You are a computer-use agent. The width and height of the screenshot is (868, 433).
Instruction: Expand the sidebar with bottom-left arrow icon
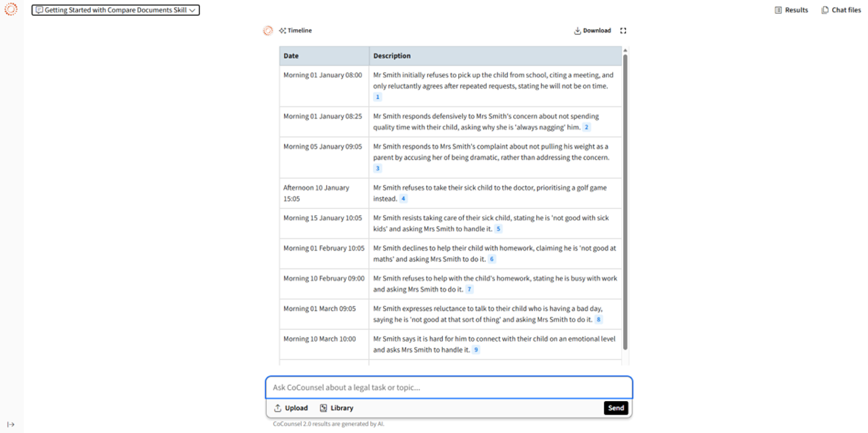[x=11, y=425]
